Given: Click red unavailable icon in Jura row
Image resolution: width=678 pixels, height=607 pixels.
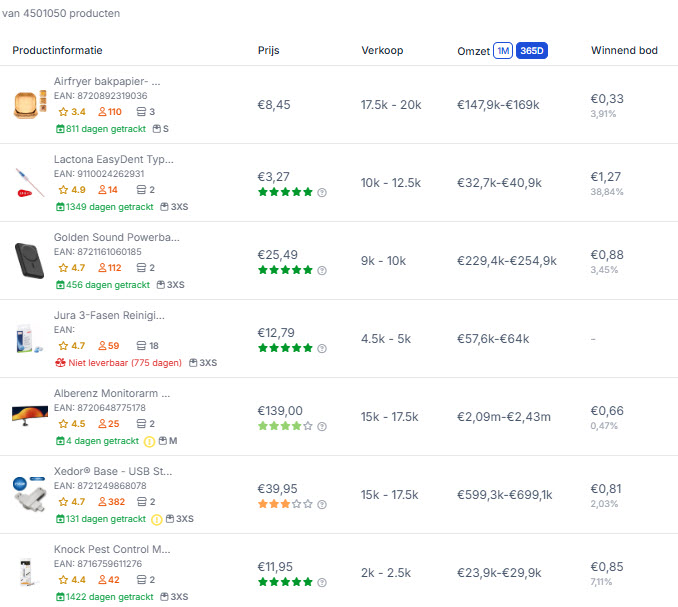Looking at the screenshot, I should (x=60, y=363).
